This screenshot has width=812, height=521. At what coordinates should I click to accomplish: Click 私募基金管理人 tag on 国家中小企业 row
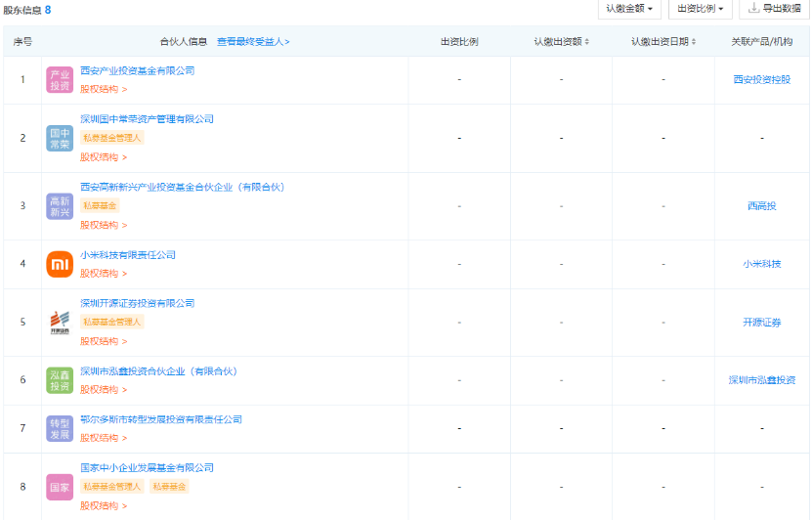pos(111,487)
